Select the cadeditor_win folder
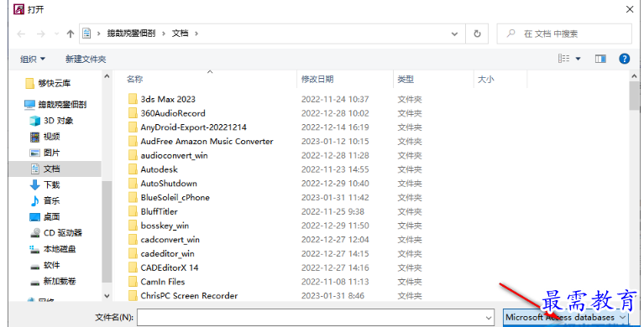Viewport: 644px width, 327px height. click(x=168, y=253)
